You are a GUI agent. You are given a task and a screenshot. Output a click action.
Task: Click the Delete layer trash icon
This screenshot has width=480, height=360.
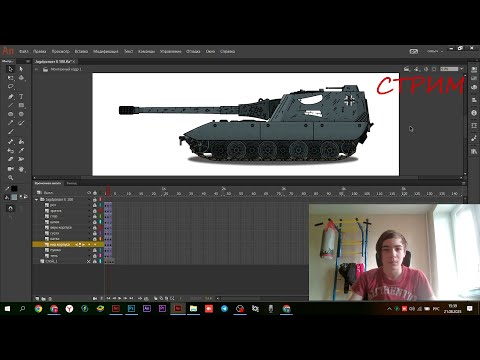[x=50, y=299]
